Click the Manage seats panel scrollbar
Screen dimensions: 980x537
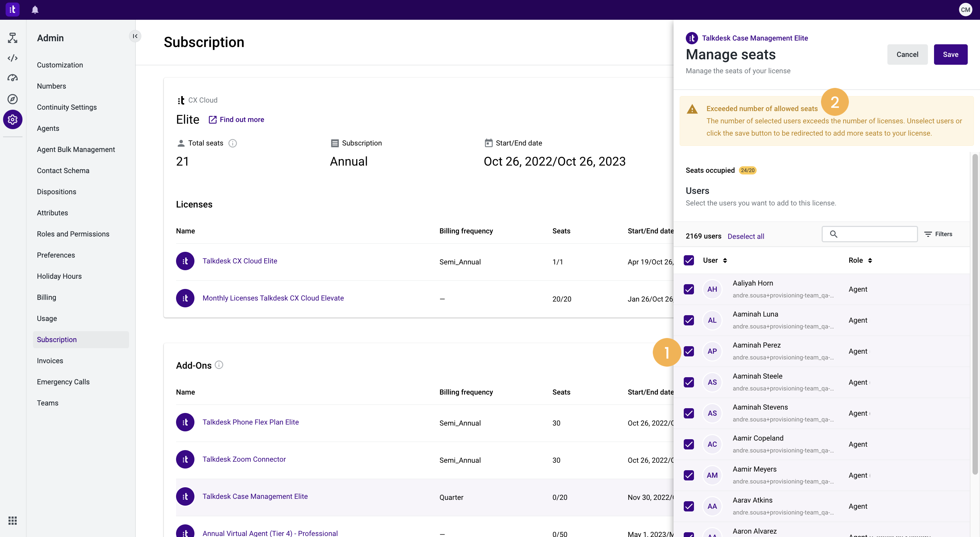tap(975, 314)
